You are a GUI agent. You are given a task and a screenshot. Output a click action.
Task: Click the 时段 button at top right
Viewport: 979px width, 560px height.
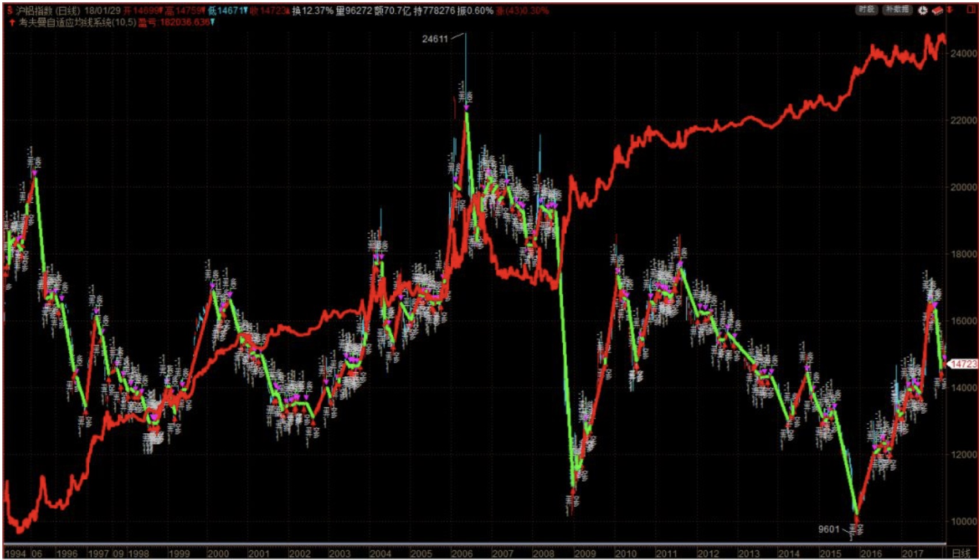click(x=867, y=10)
